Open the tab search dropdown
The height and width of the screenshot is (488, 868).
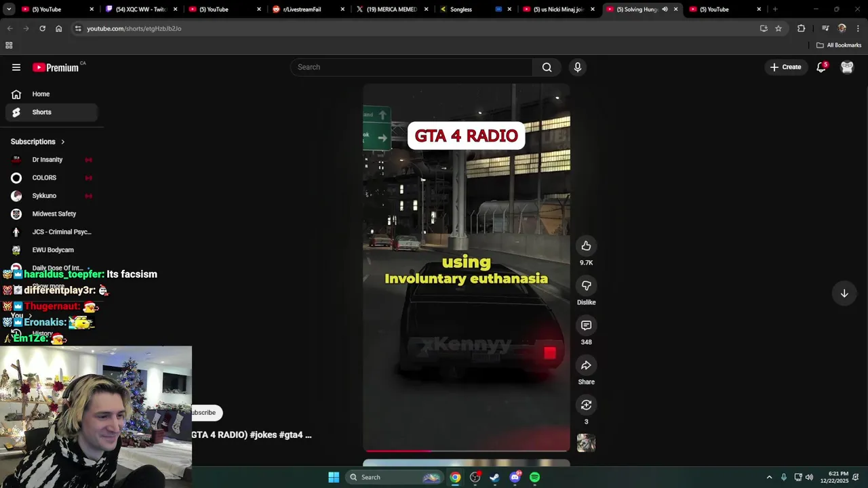9,9
